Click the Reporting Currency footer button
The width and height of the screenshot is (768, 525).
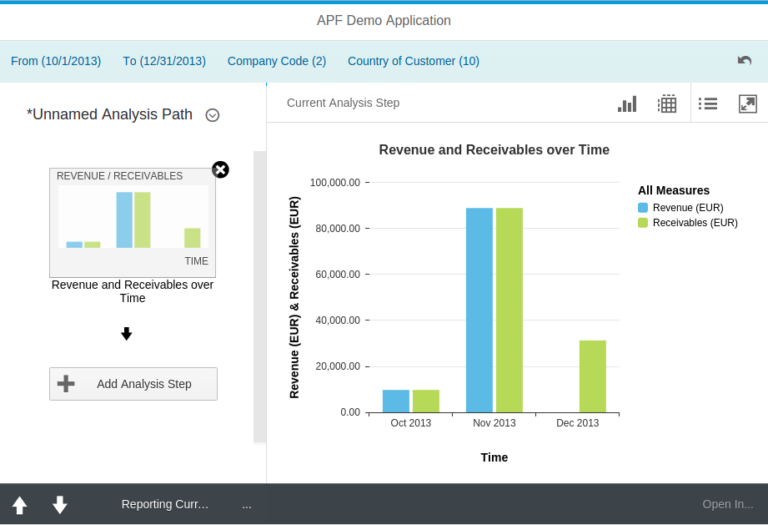[x=165, y=505]
